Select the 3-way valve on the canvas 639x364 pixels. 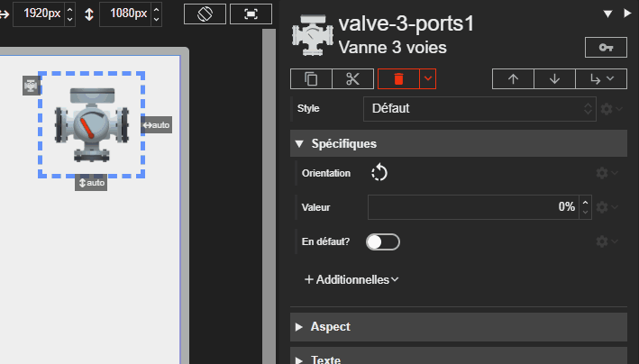click(91, 124)
